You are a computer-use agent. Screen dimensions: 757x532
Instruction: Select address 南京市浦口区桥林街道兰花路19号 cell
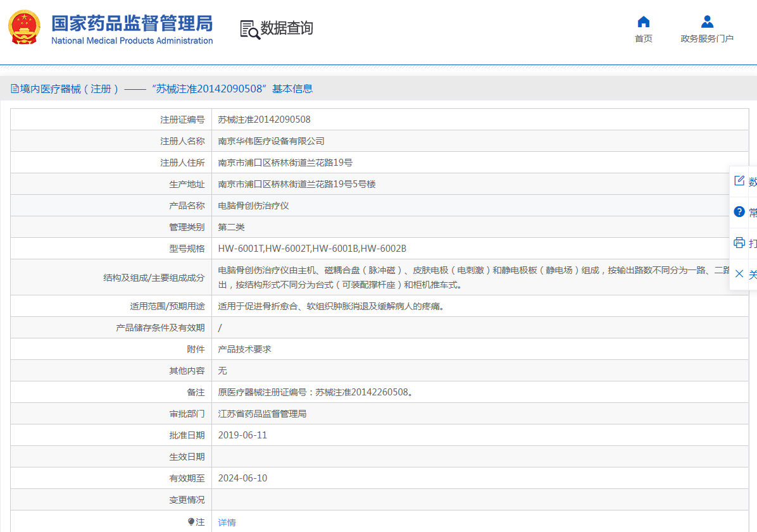[285, 163]
